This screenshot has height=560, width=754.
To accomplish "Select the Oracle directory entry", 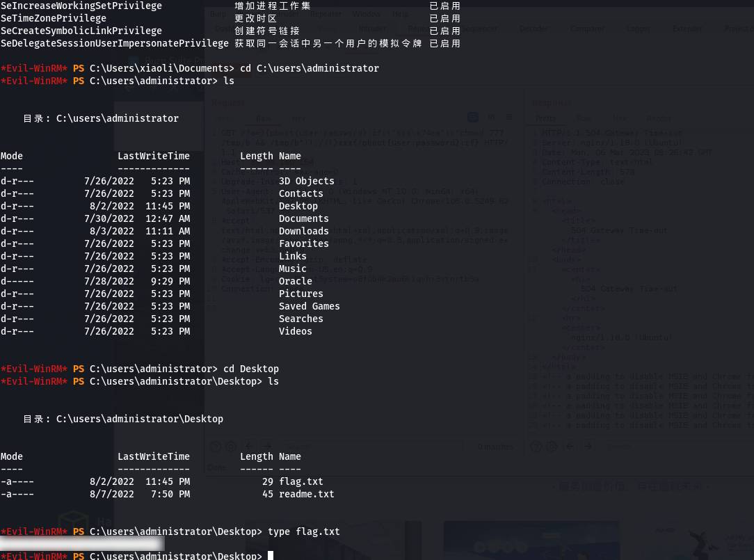I will [x=295, y=281].
